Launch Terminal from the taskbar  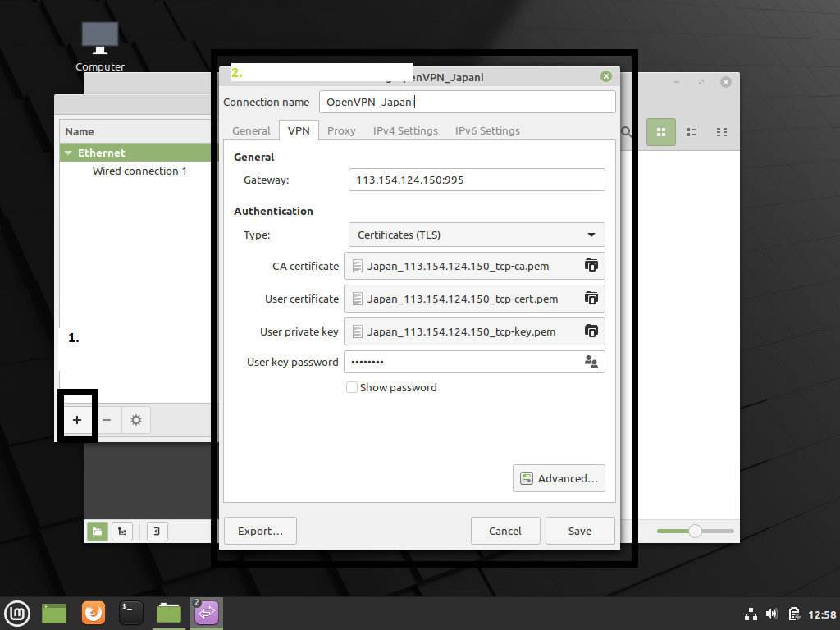[131, 613]
